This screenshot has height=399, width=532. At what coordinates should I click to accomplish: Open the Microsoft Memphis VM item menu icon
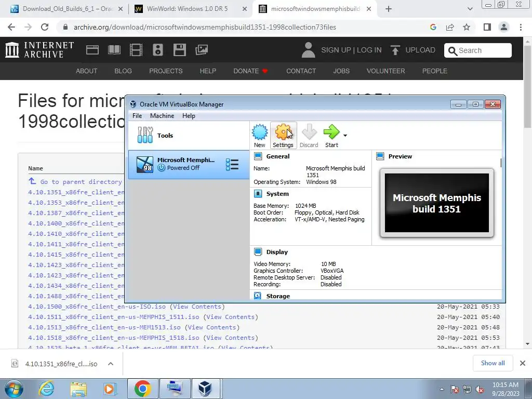pos(232,165)
